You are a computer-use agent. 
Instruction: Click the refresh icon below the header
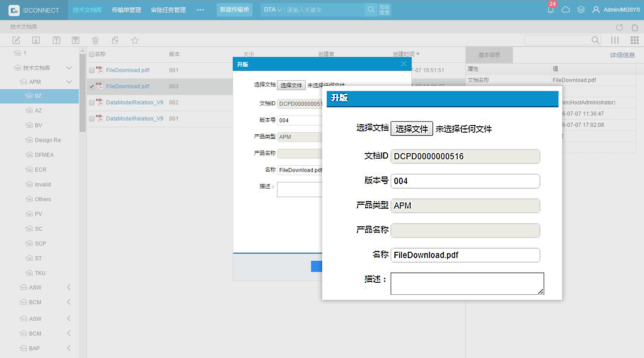pyautogui.click(x=619, y=27)
